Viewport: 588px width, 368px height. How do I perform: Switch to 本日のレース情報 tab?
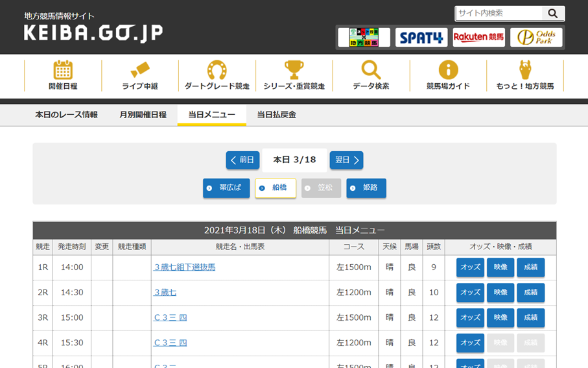click(x=66, y=114)
